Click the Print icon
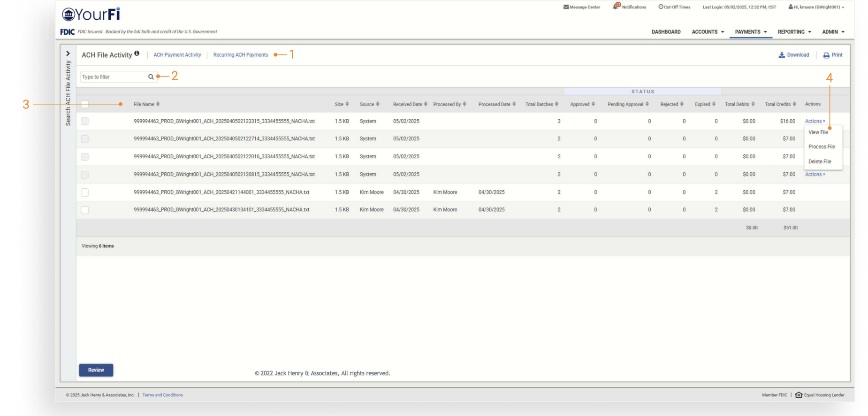 click(826, 55)
